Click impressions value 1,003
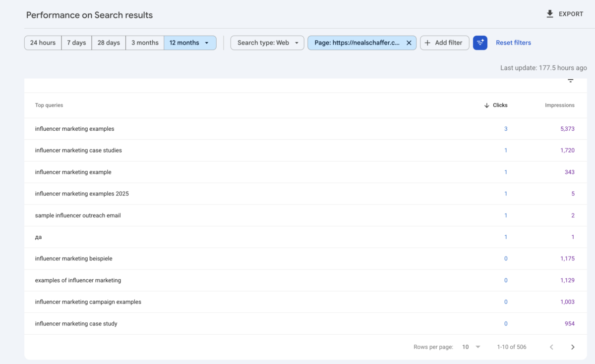 coord(567,302)
